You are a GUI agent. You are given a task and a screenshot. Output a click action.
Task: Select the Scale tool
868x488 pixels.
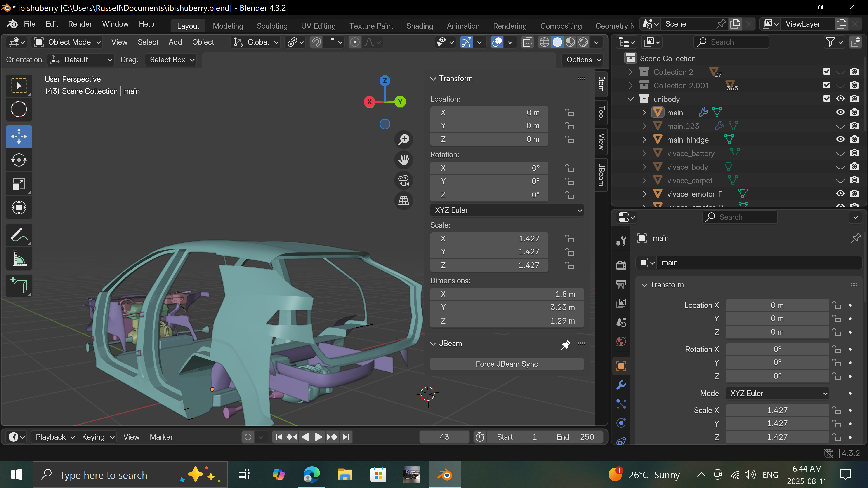pyautogui.click(x=19, y=184)
